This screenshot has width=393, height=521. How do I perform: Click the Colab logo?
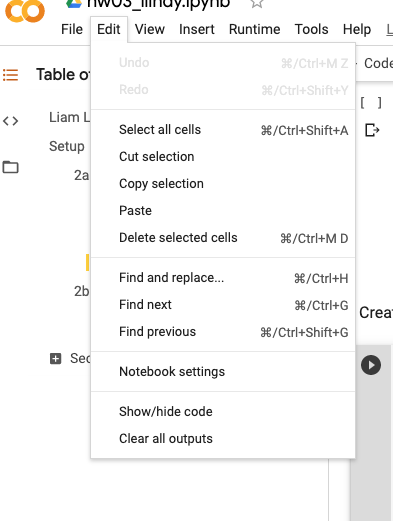25,11
